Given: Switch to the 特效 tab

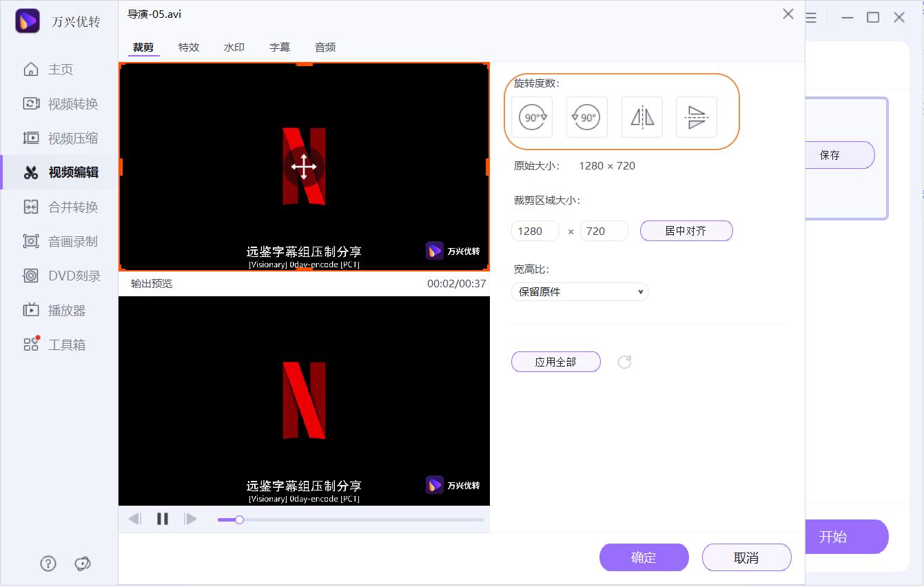Looking at the screenshot, I should coord(188,47).
